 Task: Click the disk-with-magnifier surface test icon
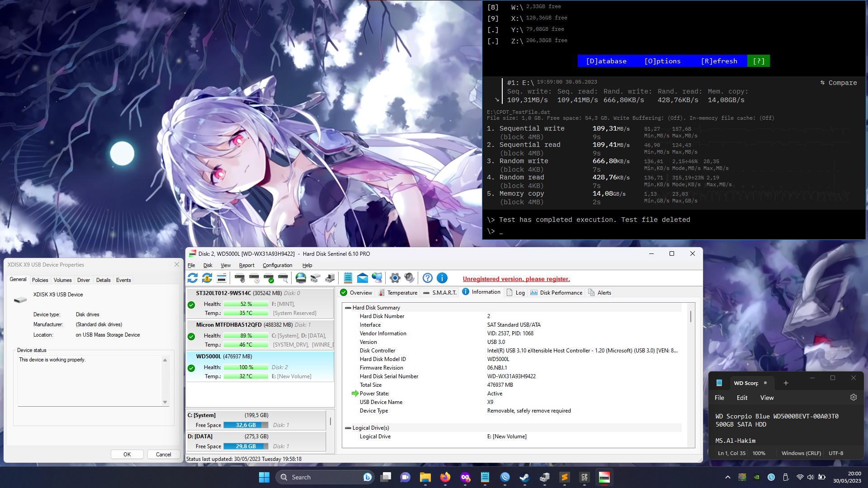coord(283,278)
